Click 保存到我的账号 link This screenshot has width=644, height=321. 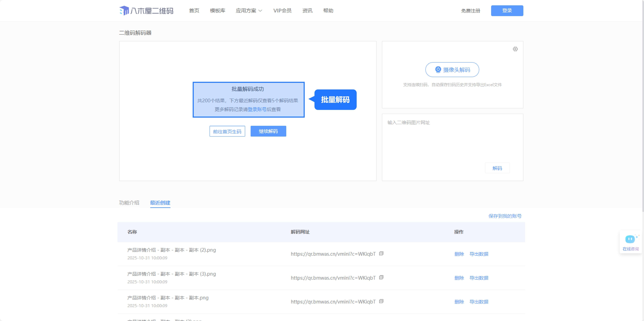(505, 216)
